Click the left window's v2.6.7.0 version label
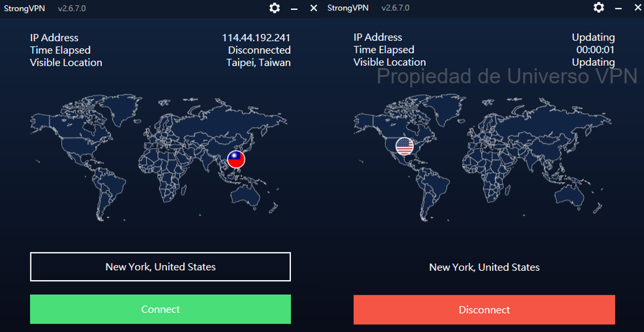644x332 pixels. point(72,8)
